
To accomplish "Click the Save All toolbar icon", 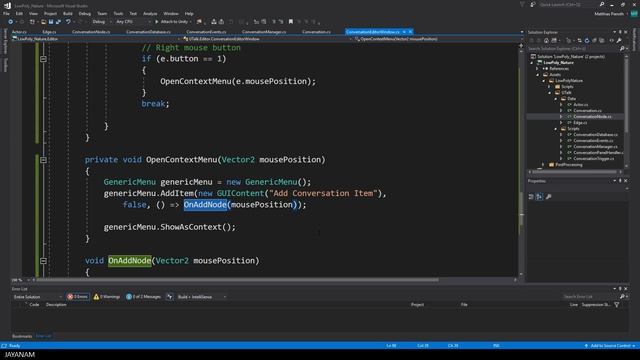I will pyautogui.click(x=58, y=22).
